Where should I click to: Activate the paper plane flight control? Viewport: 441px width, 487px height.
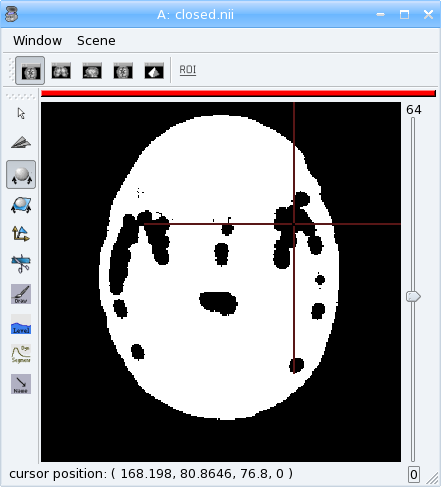pyautogui.click(x=21, y=143)
